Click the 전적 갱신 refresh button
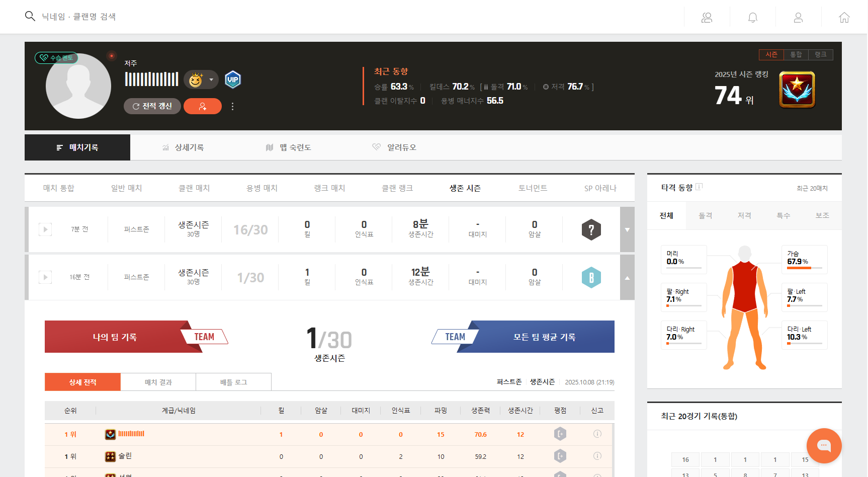The image size is (868, 477). [x=152, y=106]
